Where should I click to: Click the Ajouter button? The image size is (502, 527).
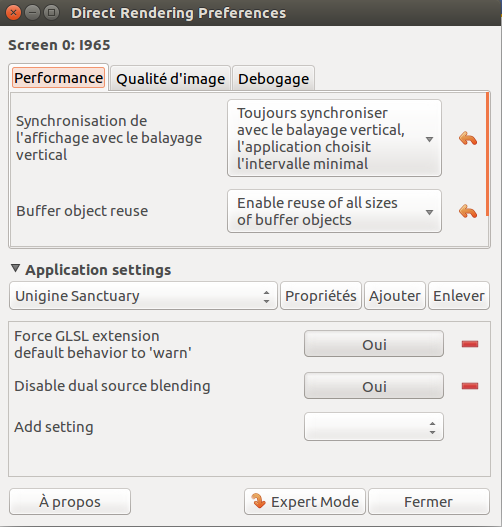click(x=395, y=296)
